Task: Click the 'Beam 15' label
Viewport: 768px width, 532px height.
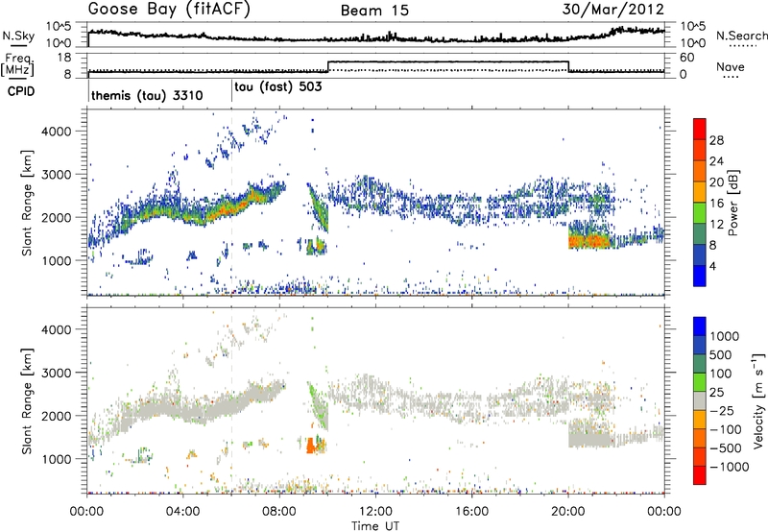Action: pyautogui.click(x=374, y=11)
